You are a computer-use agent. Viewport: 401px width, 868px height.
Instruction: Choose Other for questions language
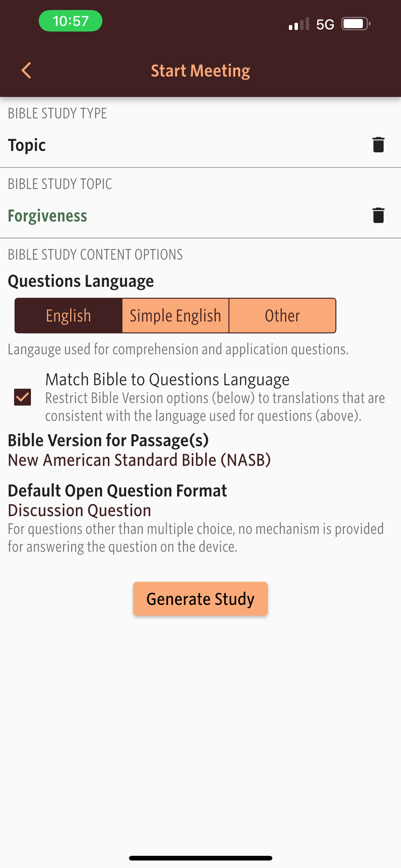coord(282,316)
